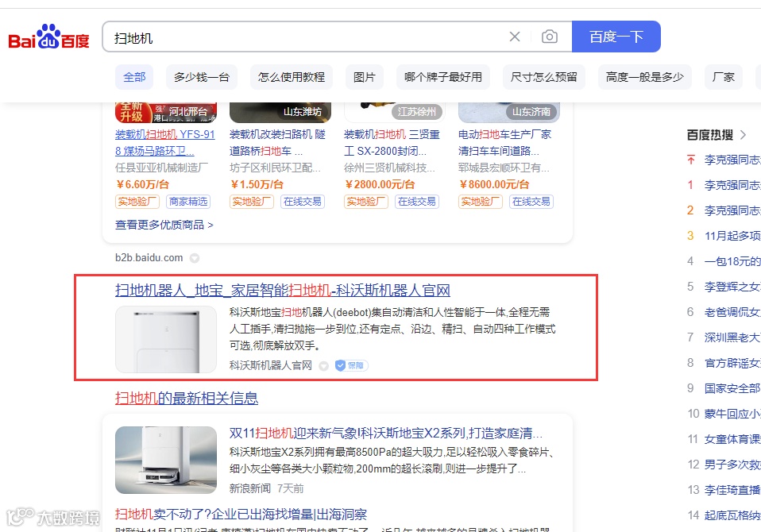
Task: Click the 百度一下 search button
Action: 616,37
